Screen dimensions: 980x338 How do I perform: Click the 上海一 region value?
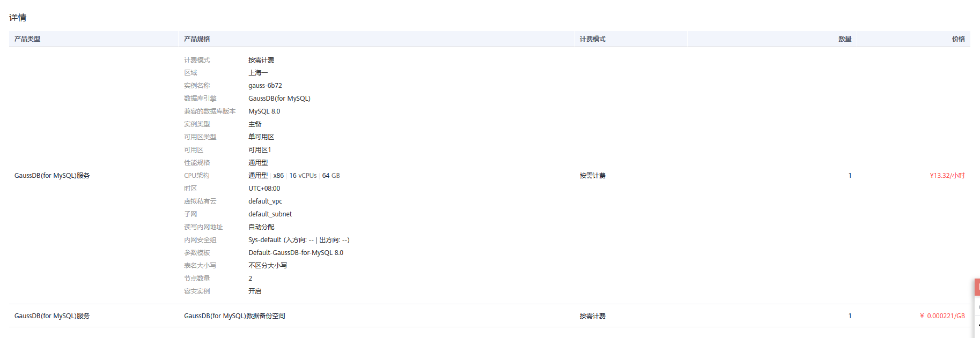258,73
